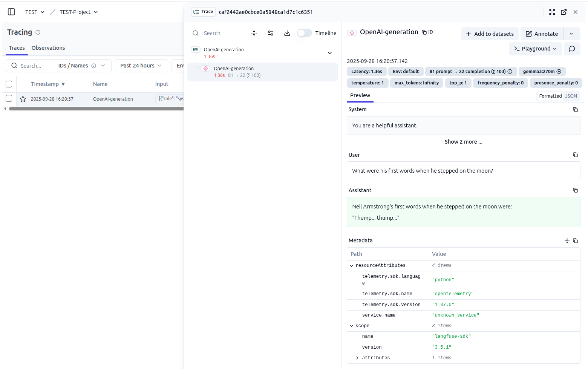Image resolution: width=588 pixels, height=369 pixels.
Task: Open trace in new tab icon
Action: point(564,12)
